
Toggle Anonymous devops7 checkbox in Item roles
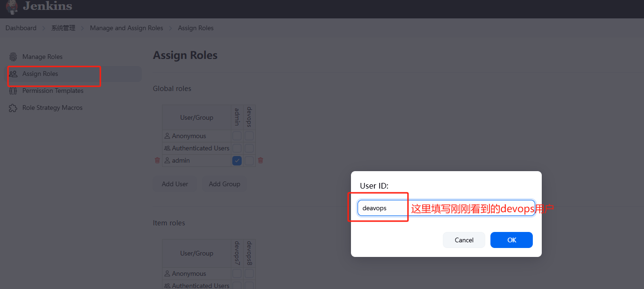[x=237, y=273]
